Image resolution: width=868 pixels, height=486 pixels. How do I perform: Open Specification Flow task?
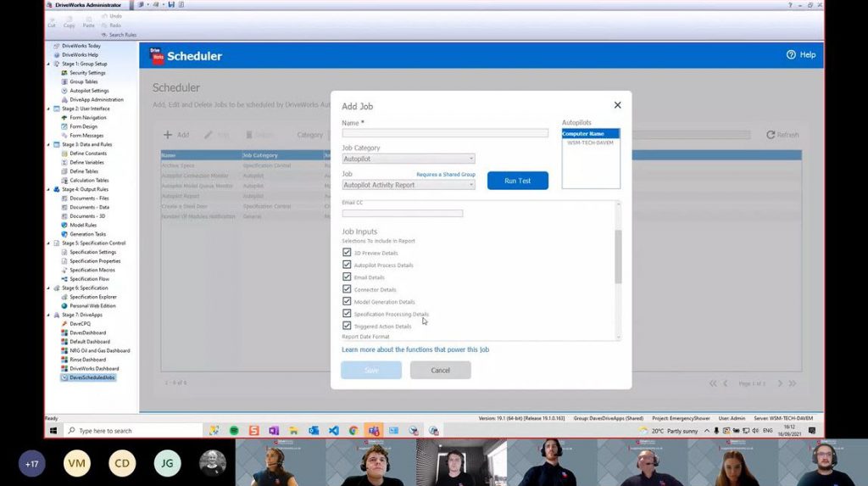(x=88, y=279)
